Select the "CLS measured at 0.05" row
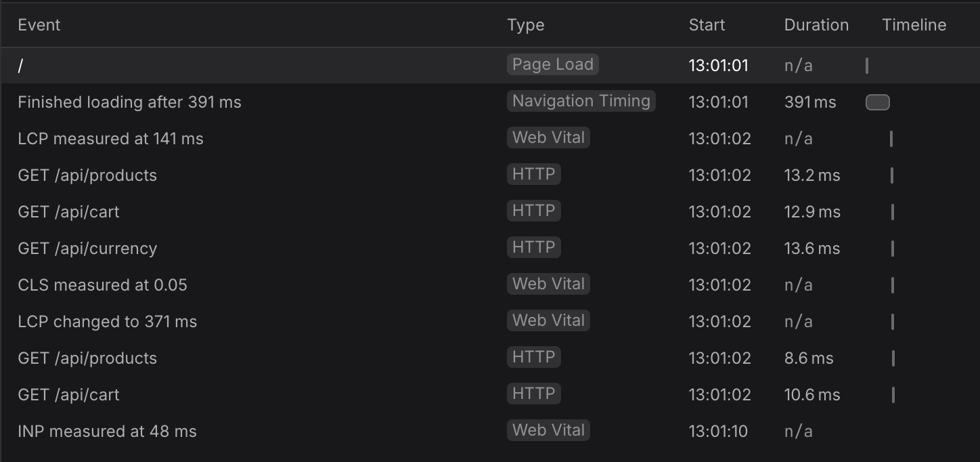The height and width of the screenshot is (462, 980). 490,285
